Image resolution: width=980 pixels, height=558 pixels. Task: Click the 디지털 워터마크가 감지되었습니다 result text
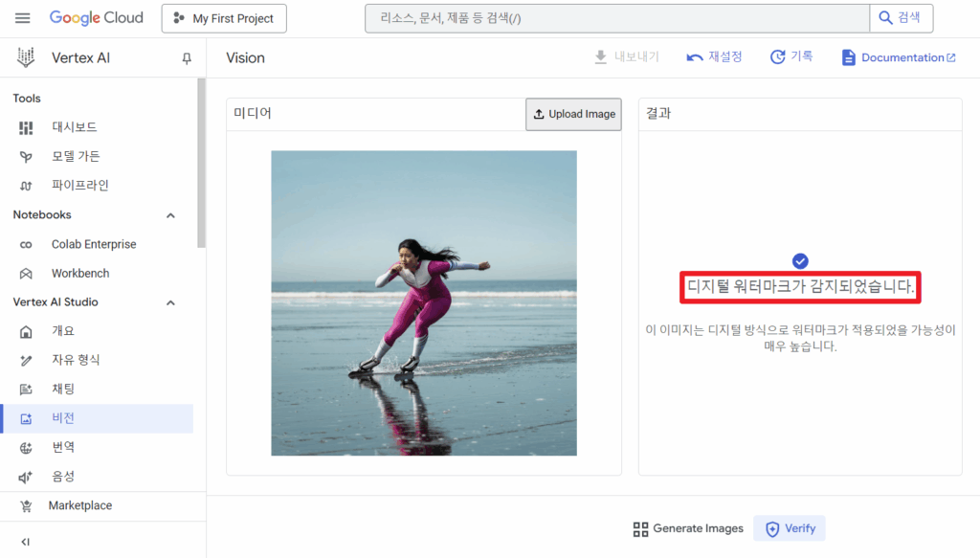click(x=801, y=287)
